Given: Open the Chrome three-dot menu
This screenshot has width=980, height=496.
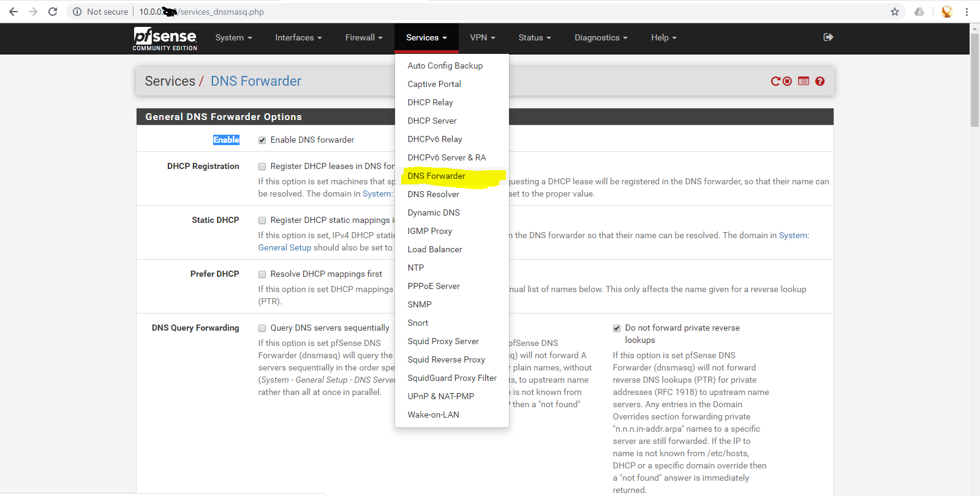Looking at the screenshot, I should (967, 12).
